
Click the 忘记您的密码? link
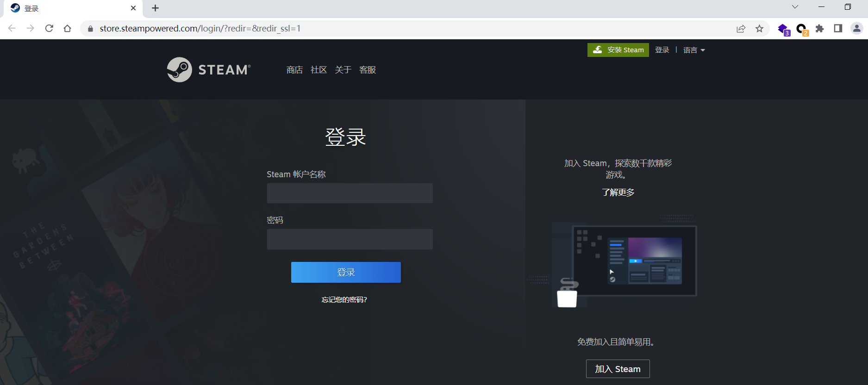tap(344, 300)
